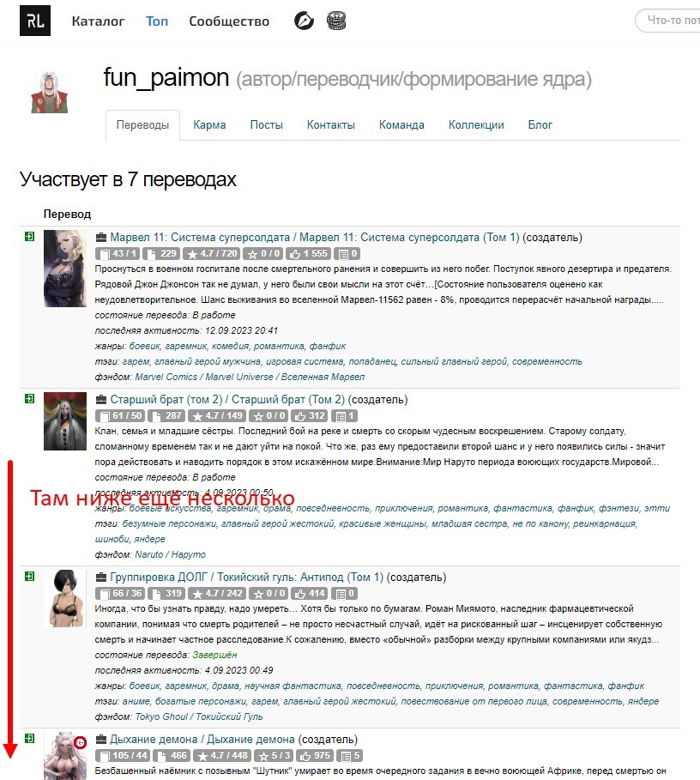The height and width of the screenshot is (780, 700).
Task: Click the RL site logo
Action: coord(35,21)
